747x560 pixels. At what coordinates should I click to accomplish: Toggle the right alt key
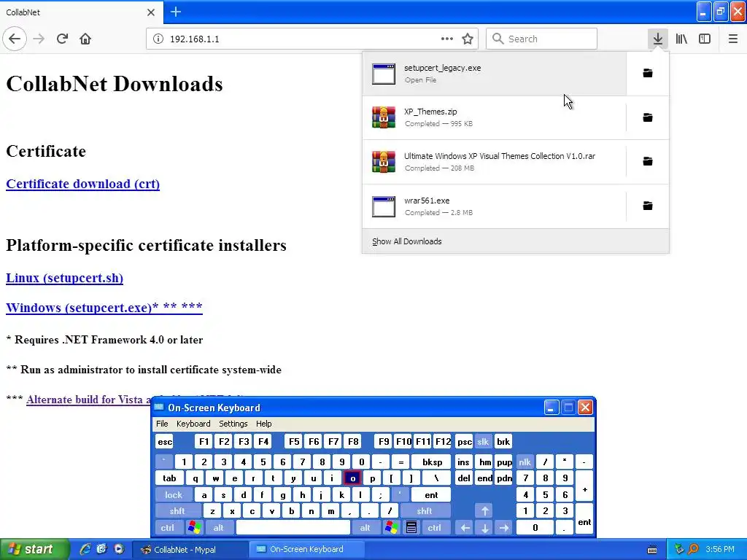[365, 528]
